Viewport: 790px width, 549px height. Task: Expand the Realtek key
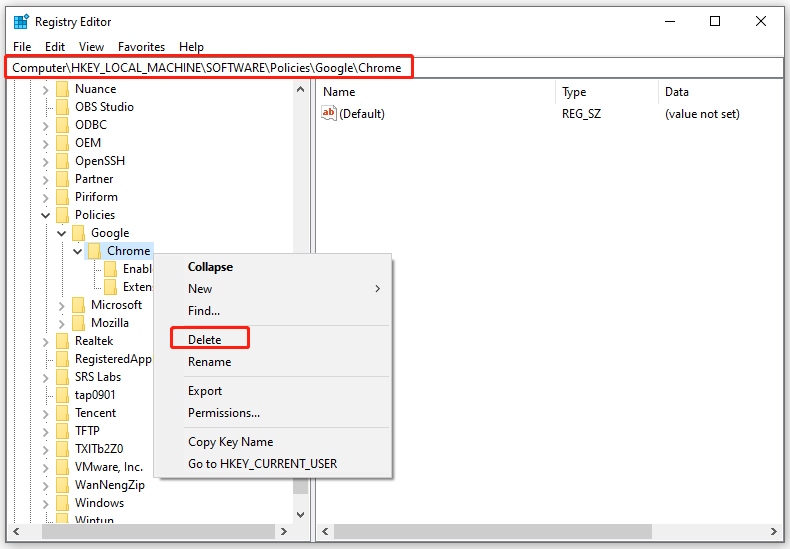[46, 342]
